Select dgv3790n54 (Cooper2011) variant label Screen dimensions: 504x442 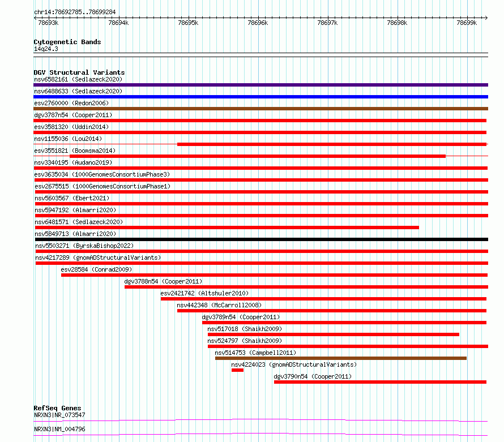(x=313, y=376)
